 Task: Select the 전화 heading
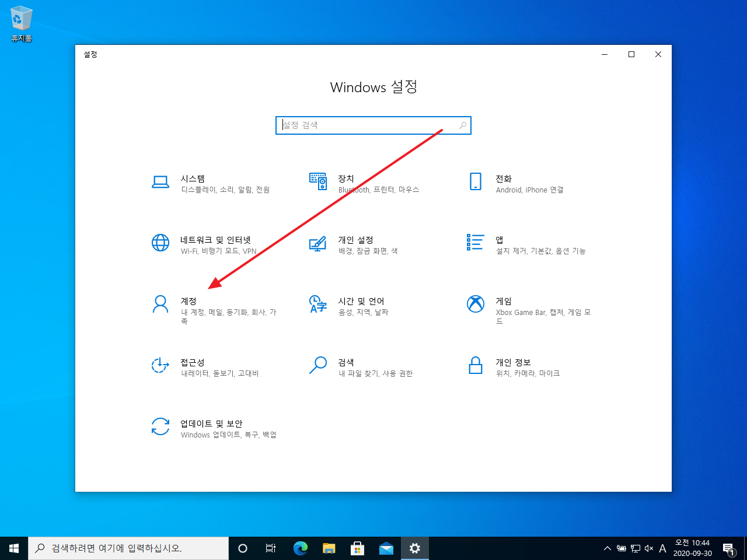tap(504, 178)
